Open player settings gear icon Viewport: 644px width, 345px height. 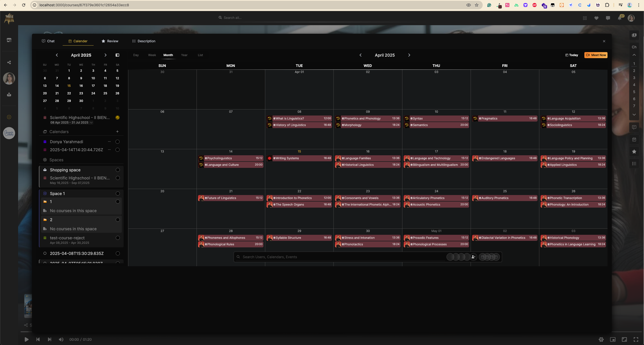[x=601, y=339]
